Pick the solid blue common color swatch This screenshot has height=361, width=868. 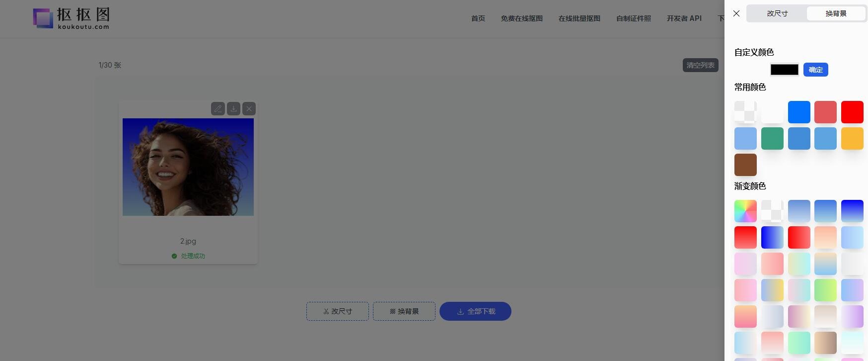(799, 112)
